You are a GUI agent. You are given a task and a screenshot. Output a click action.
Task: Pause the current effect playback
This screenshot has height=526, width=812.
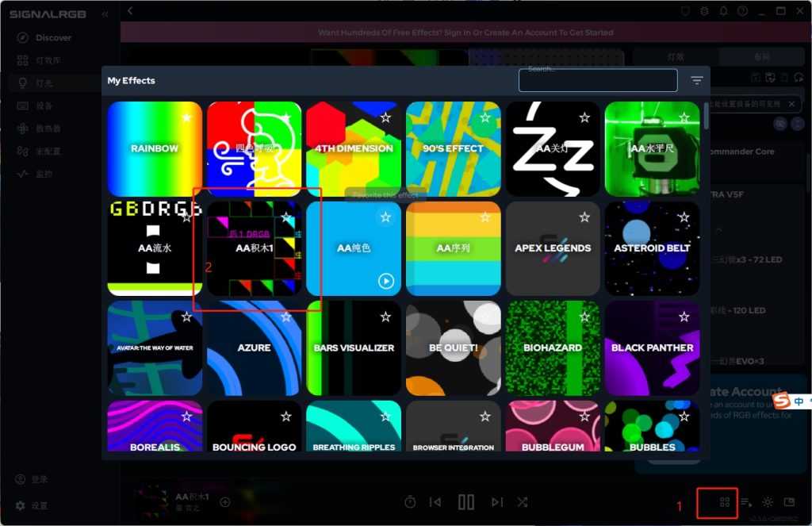point(466,501)
